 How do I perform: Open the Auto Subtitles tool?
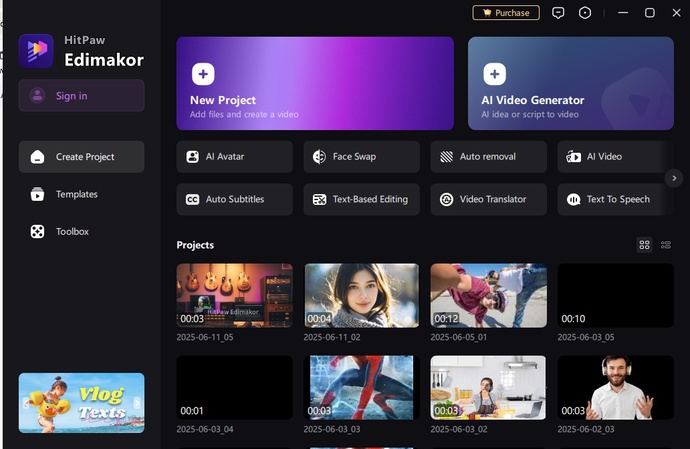(x=235, y=199)
